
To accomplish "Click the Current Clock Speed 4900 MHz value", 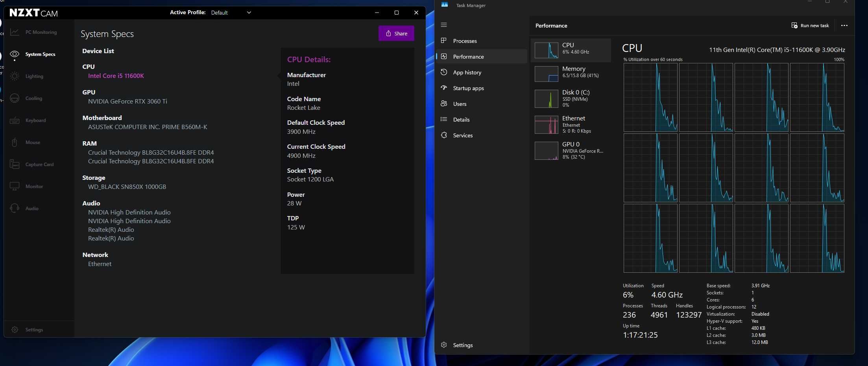I will tap(301, 156).
